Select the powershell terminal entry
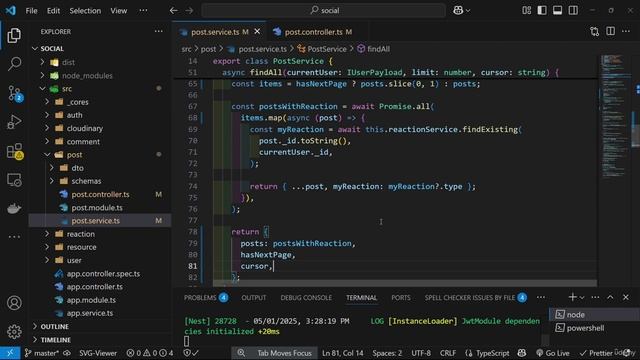Image resolution: width=640 pixels, height=360 pixels. point(594,328)
